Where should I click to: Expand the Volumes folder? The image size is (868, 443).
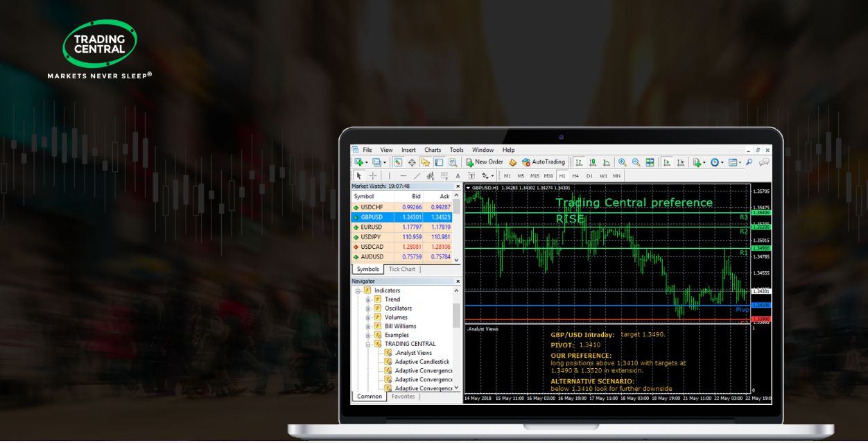369,318
